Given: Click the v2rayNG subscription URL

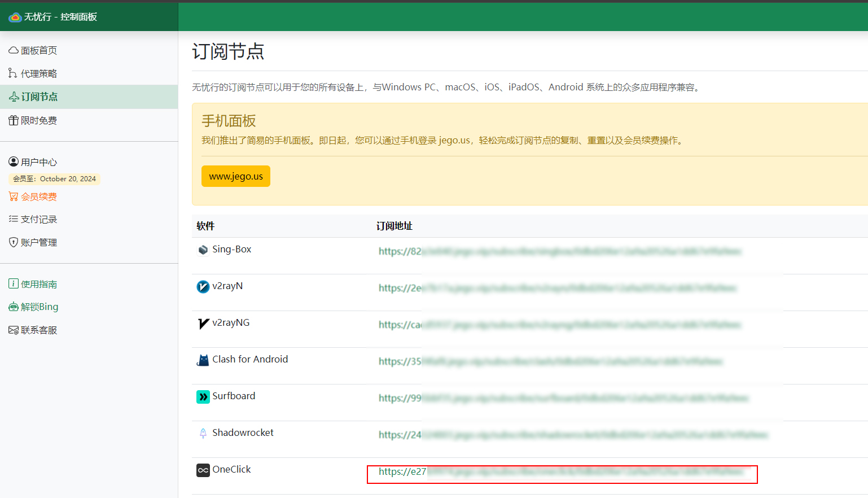Looking at the screenshot, I should click(x=560, y=325).
